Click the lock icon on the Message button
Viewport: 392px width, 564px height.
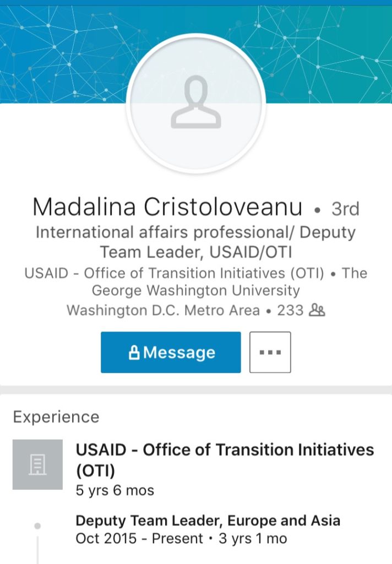pyautogui.click(x=134, y=352)
